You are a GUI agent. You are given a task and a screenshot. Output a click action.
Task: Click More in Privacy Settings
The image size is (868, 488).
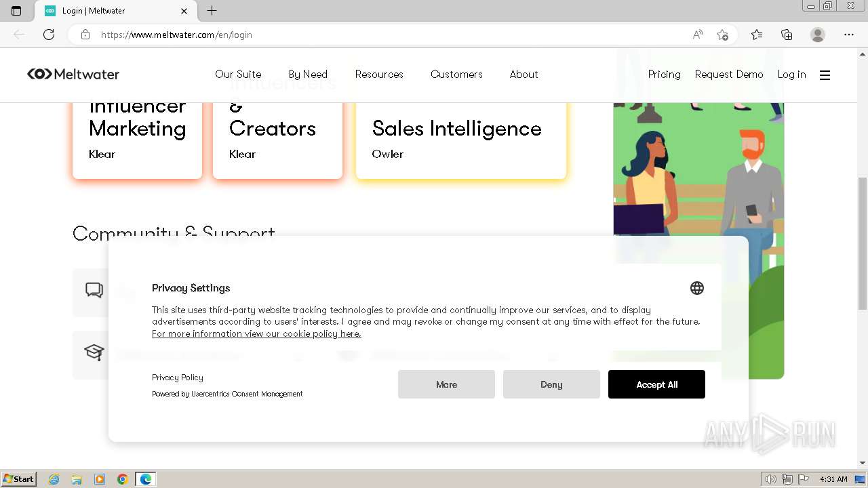(x=446, y=384)
